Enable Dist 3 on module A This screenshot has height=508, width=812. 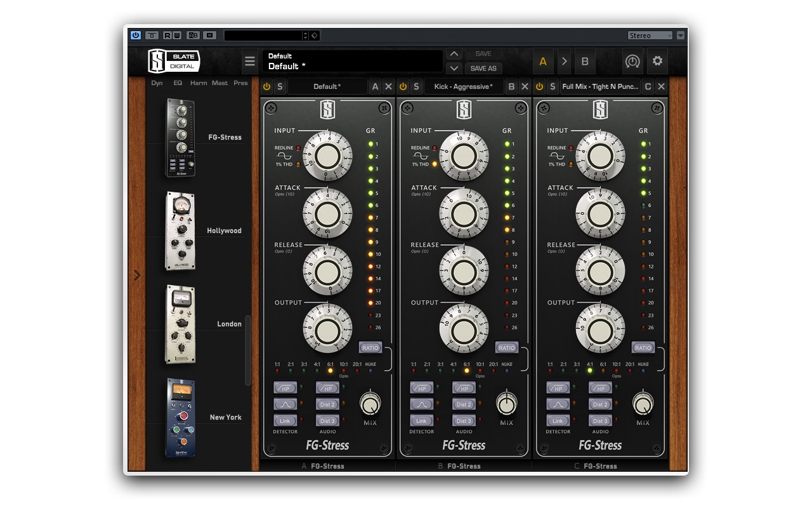(x=327, y=420)
